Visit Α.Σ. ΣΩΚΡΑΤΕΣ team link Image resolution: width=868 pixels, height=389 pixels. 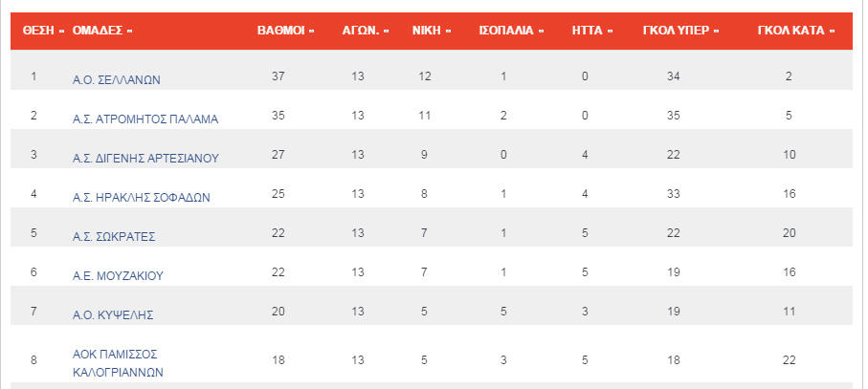(x=114, y=237)
